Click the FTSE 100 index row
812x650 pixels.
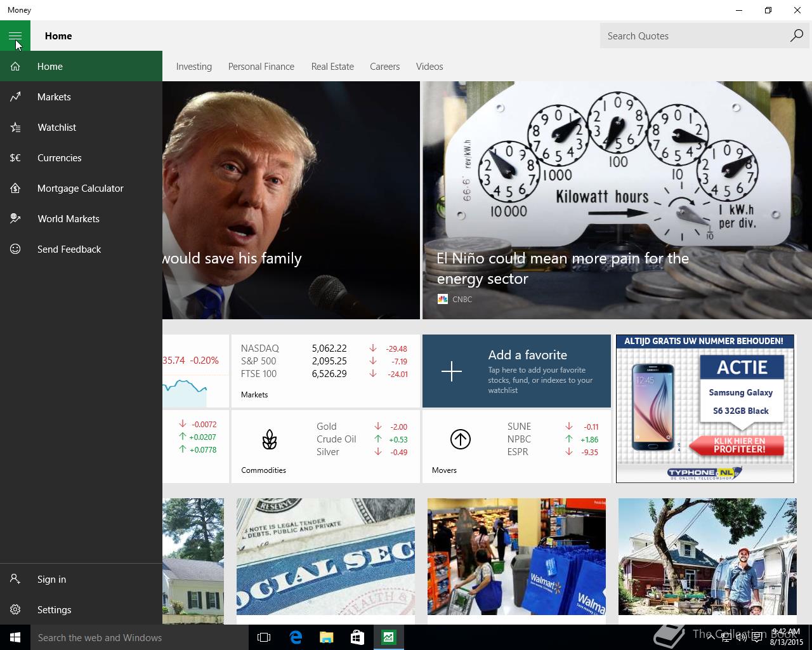tap(324, 374)
